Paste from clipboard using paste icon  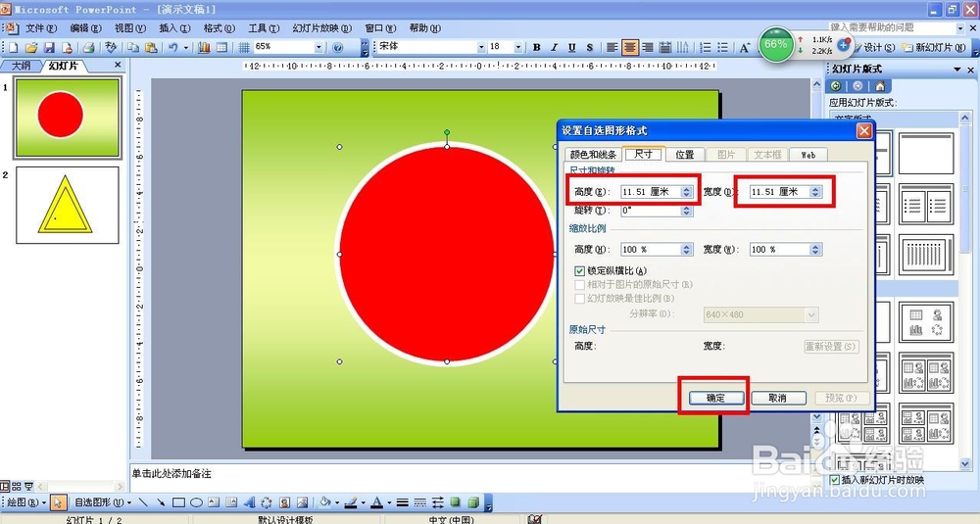click(x=151, y=47)
